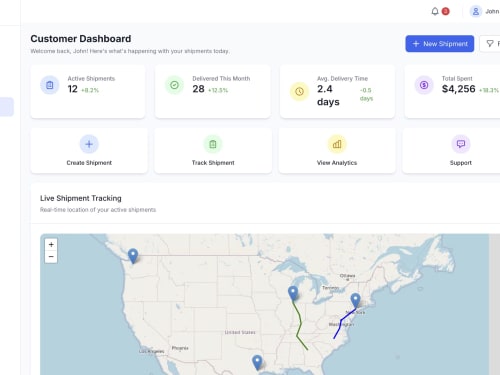Click the Support chat bubble icon
This screenshot has height=375, width=500.
(x=461, y=144)
